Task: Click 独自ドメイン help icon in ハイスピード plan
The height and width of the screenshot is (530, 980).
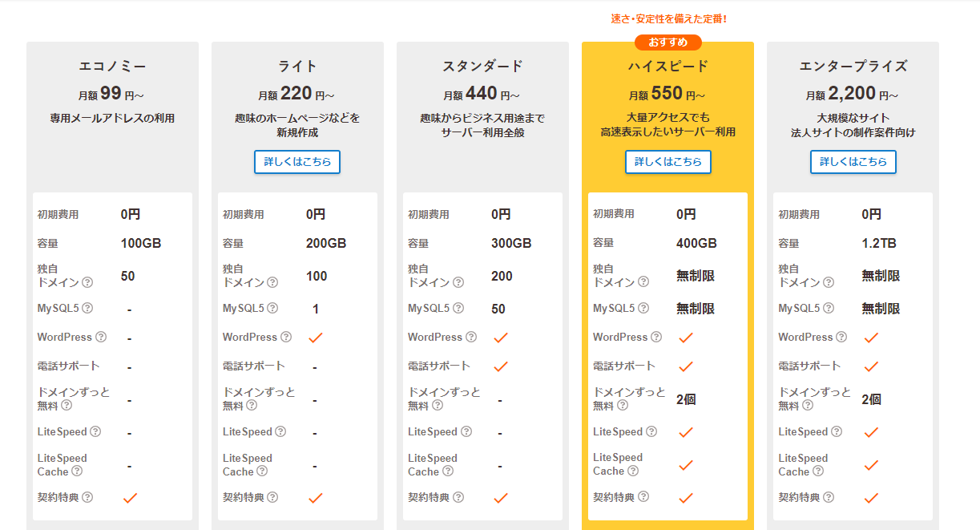Action: (643, 282)
